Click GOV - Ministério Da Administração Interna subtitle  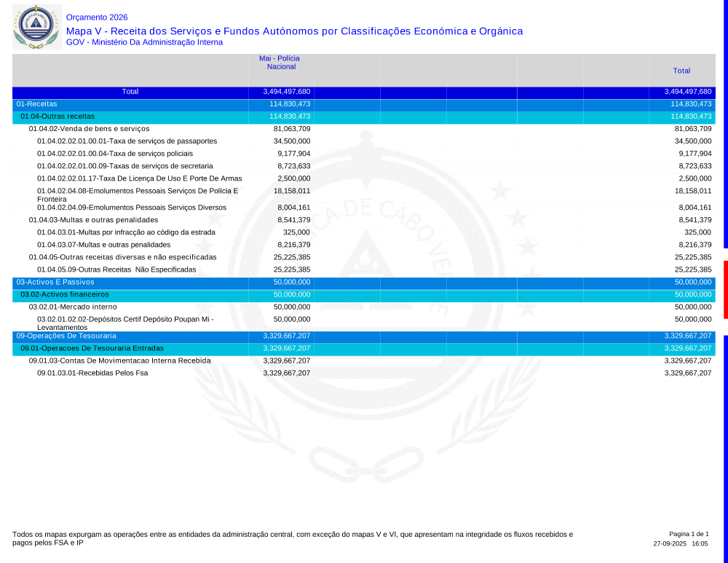coord(144,42)
